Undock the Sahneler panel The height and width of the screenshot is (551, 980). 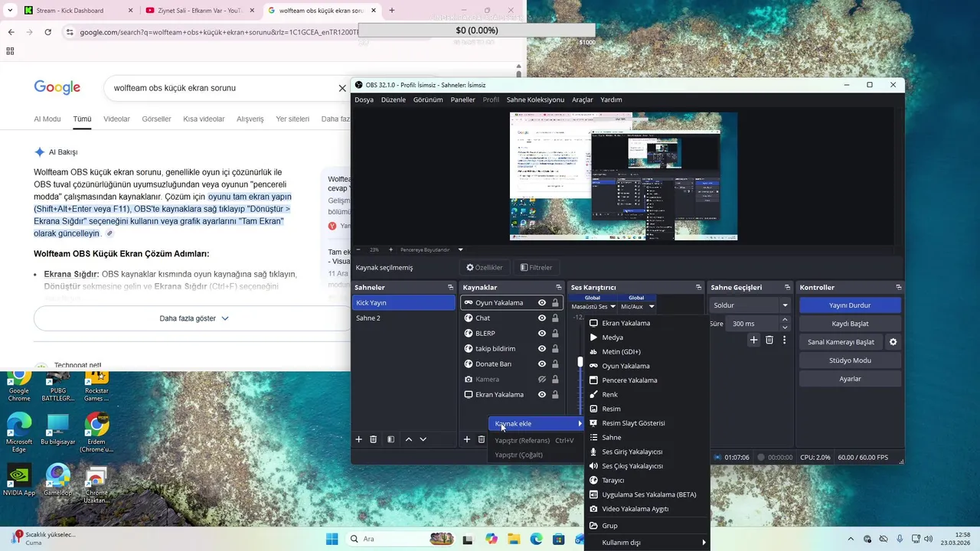[x=451, y=288]
